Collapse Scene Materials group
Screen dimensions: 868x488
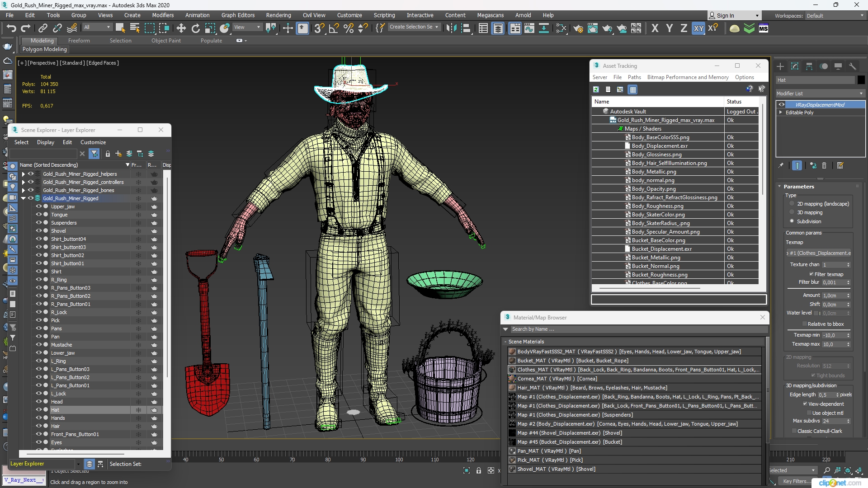(x=506, y=342)
